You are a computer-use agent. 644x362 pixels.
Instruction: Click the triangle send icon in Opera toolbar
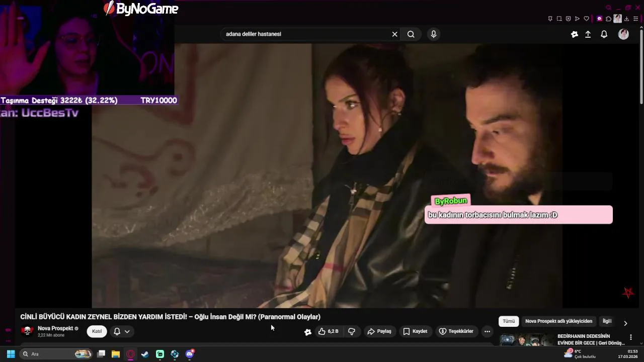coord(577,19)
